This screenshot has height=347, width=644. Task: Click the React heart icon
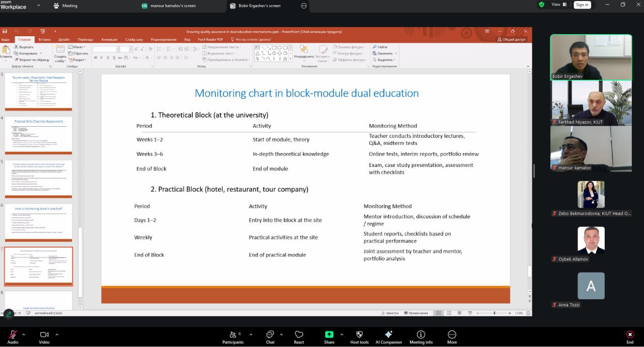[x=299, y=335]
